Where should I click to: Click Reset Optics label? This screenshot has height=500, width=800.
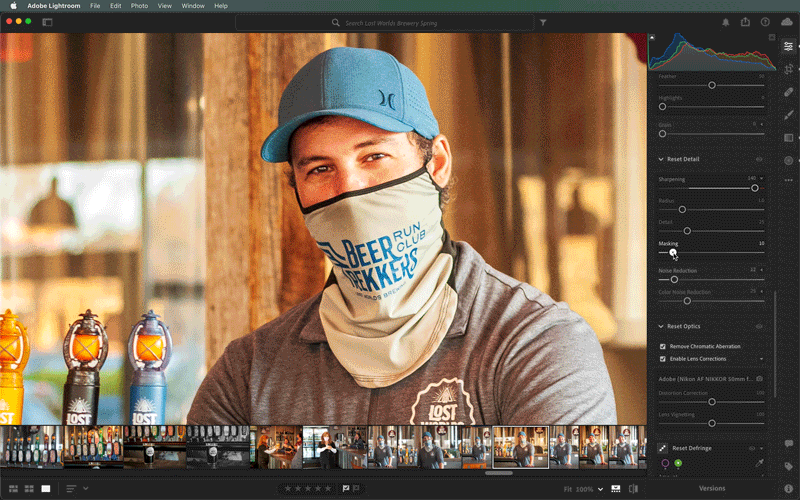[x=684, y=326]
